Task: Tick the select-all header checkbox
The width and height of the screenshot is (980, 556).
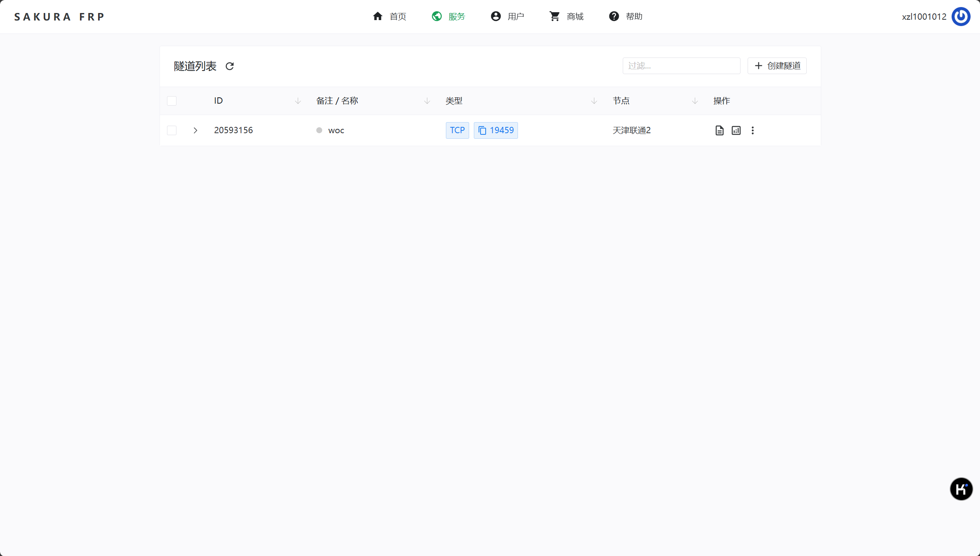Action: 172,101
